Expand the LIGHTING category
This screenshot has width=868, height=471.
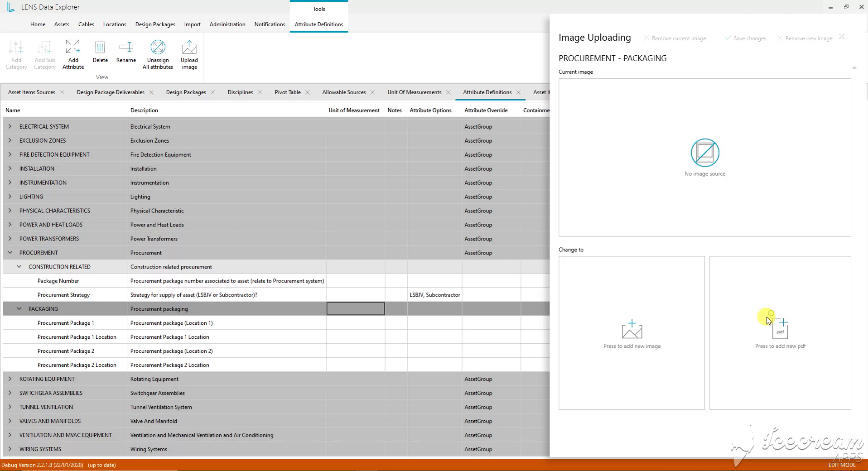(x=10, y=197)
